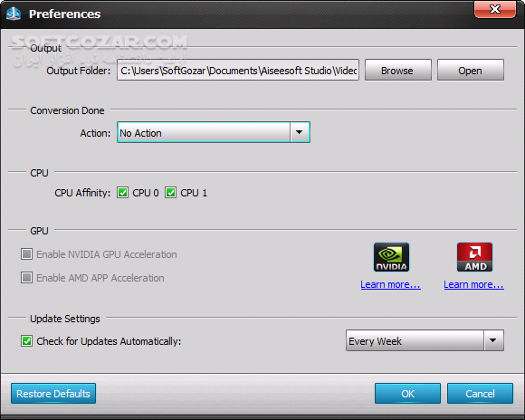Close the Preferences window
The height and width of the screenshot is (420, 525).
tap(494, 9)
